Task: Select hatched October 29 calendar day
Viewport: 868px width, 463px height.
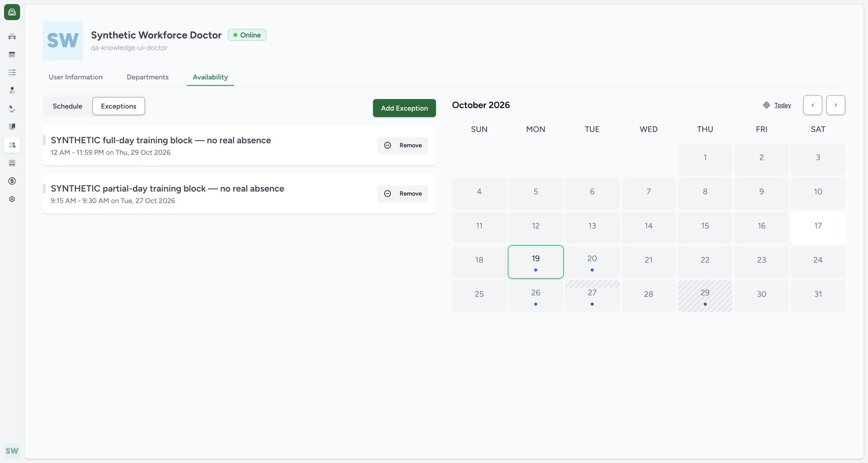Action: 705,296
